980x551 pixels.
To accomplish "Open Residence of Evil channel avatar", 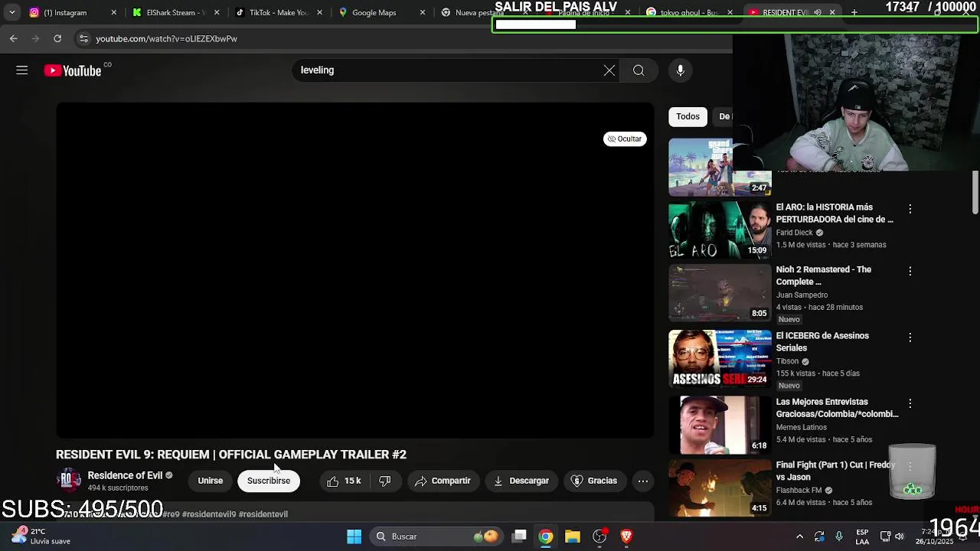I will click(69, 481).
